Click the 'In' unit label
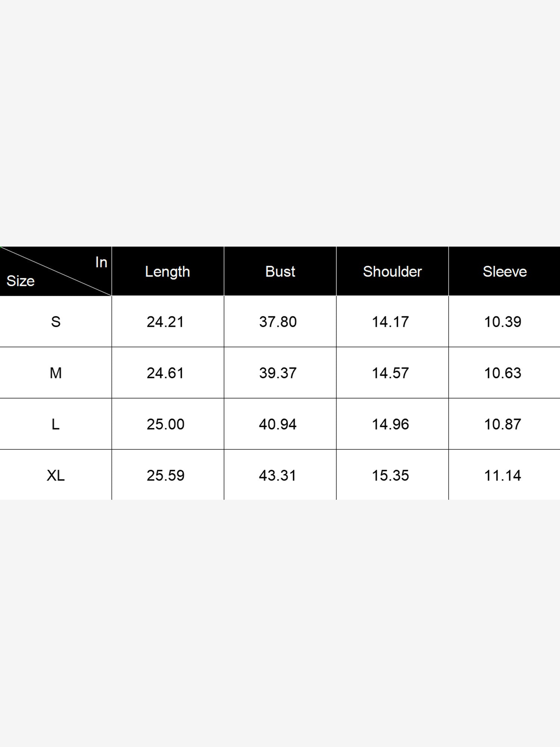The height and width of the screenshot is (747, 560). point(101,262)
